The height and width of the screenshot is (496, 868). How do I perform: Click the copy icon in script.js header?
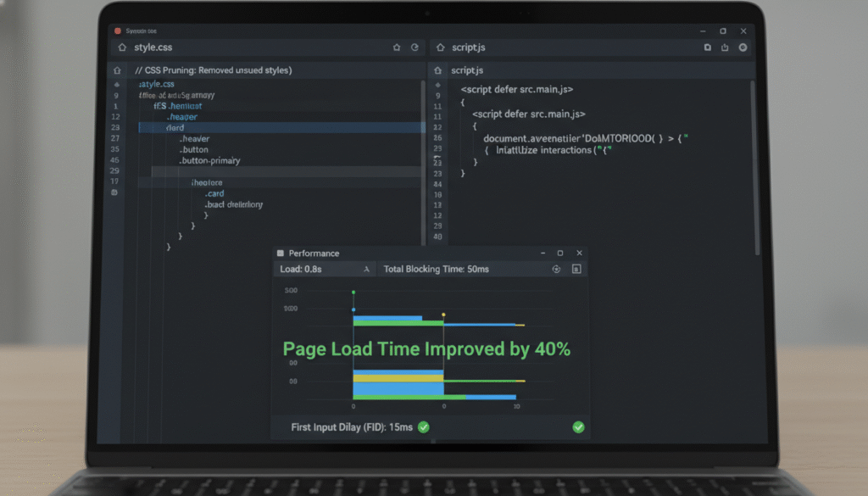707,48
